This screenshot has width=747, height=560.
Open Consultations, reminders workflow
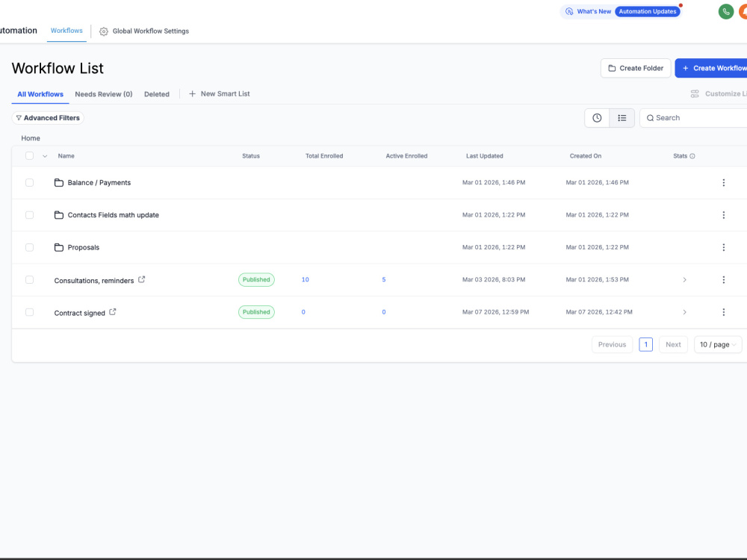click(x=94, y=281)
